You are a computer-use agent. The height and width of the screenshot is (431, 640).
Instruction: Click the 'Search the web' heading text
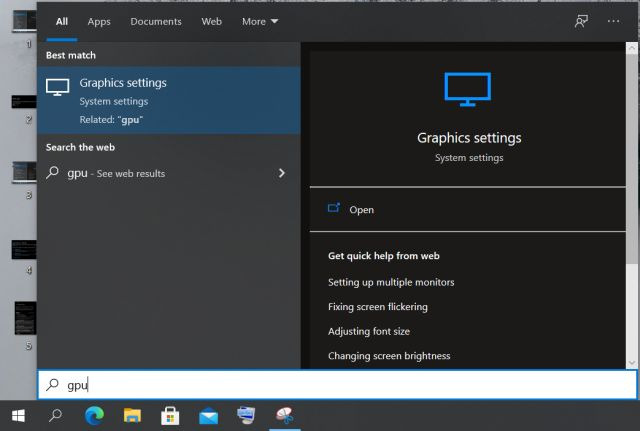[x=80, y=147]
